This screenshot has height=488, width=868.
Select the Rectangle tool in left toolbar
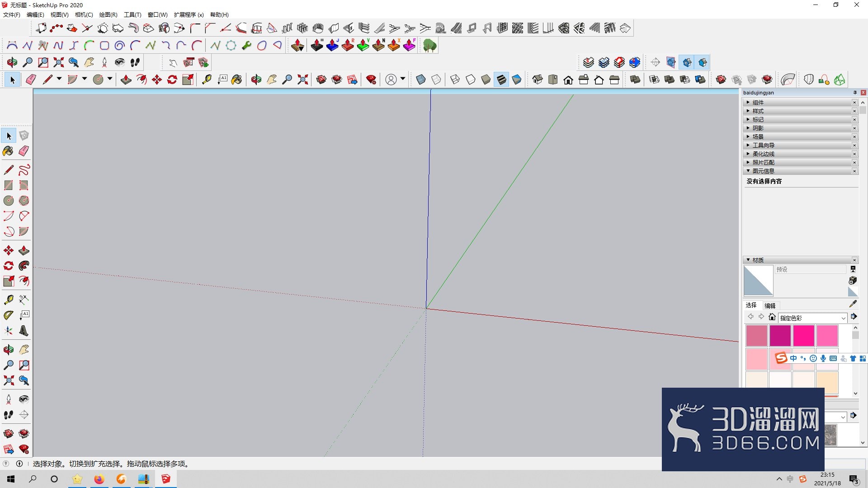8,185
